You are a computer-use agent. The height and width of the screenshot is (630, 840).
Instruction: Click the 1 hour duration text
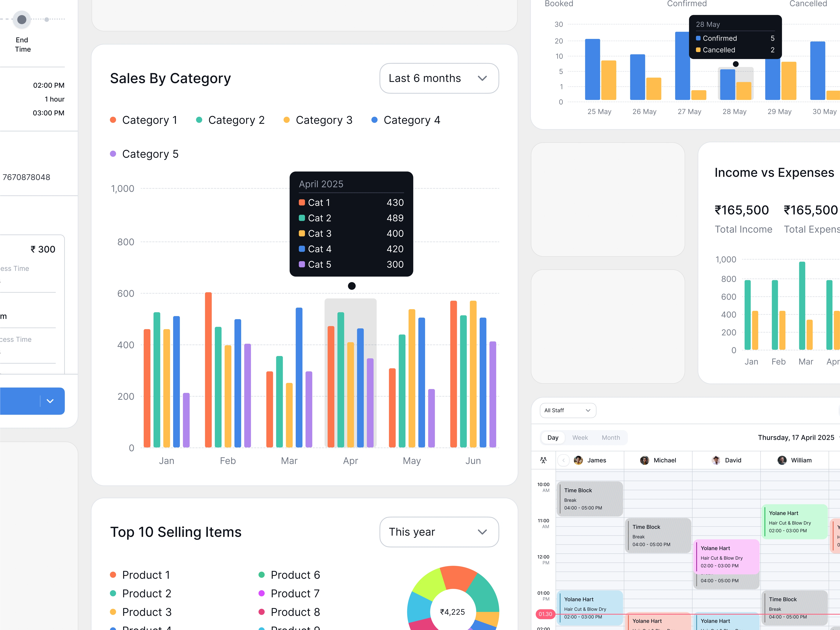55,99
